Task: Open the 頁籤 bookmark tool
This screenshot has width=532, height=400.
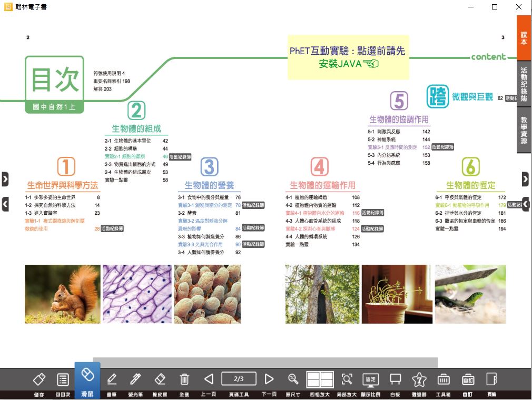Action: (491, 384)
